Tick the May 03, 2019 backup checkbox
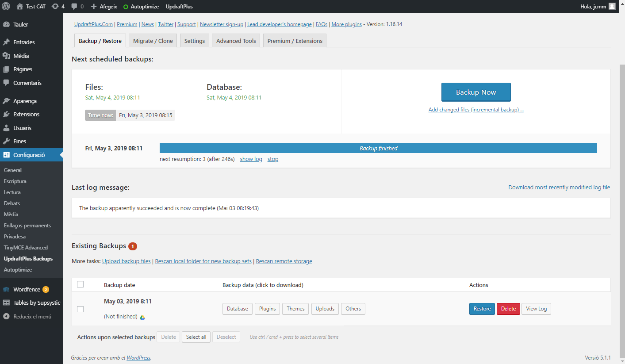 [80, 309]
